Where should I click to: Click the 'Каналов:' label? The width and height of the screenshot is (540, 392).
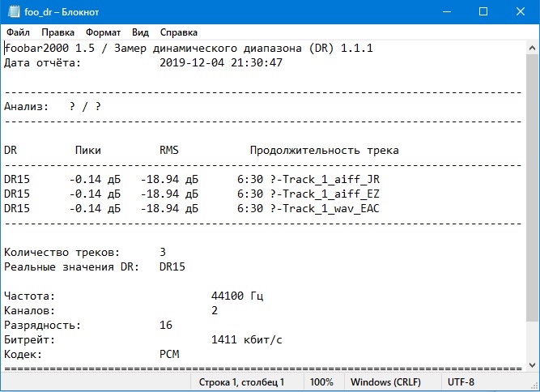point(29,310)
